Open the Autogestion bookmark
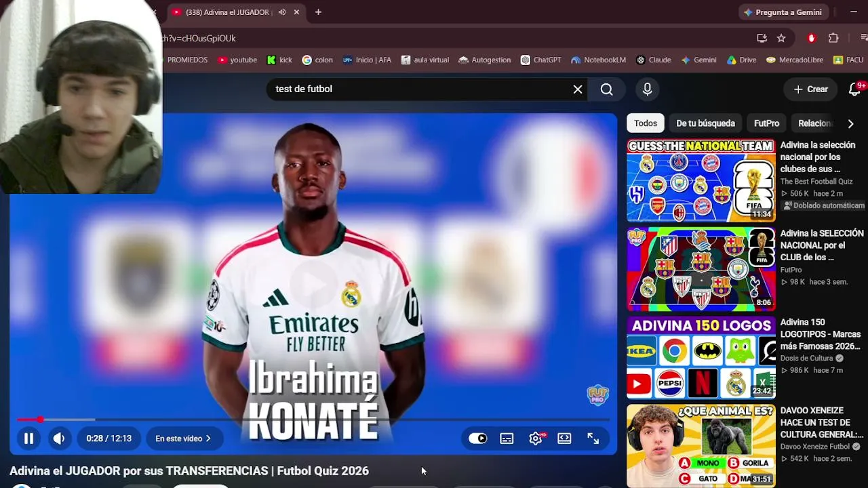The image size is (868, 488). (485, 60)
